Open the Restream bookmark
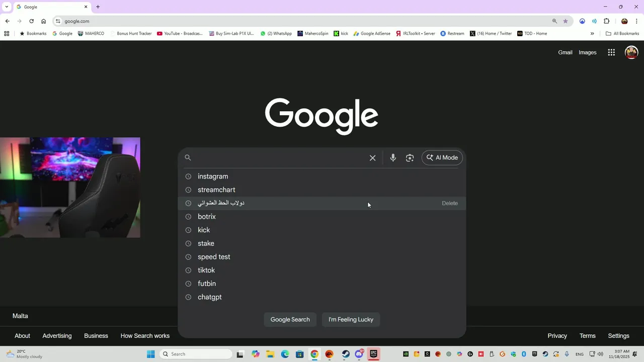 pos(452,34)
